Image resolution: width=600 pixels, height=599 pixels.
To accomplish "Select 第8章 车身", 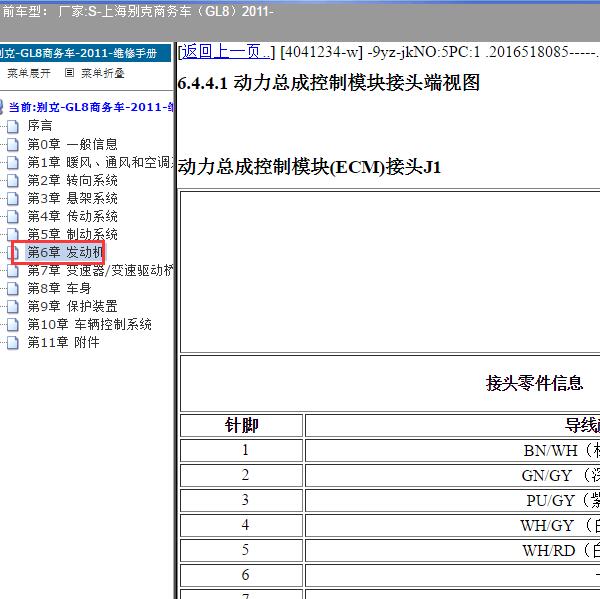I will tap(59, 288).
